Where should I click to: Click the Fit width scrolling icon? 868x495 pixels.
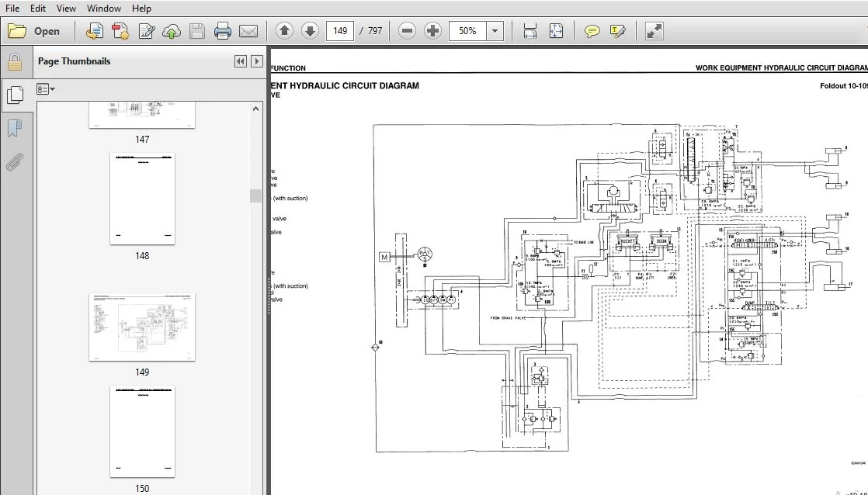(529, 31)
